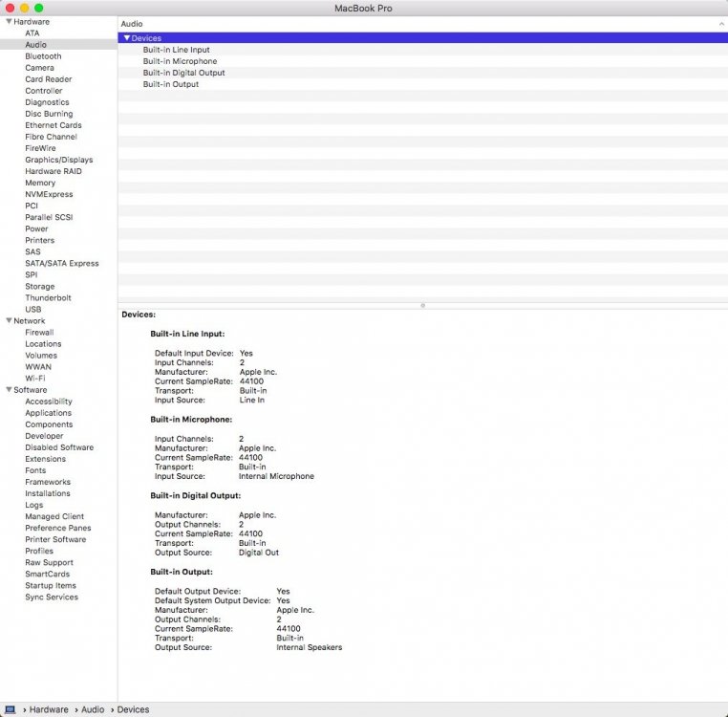Select SmartCards in sidebar

(x=47, y=574)
